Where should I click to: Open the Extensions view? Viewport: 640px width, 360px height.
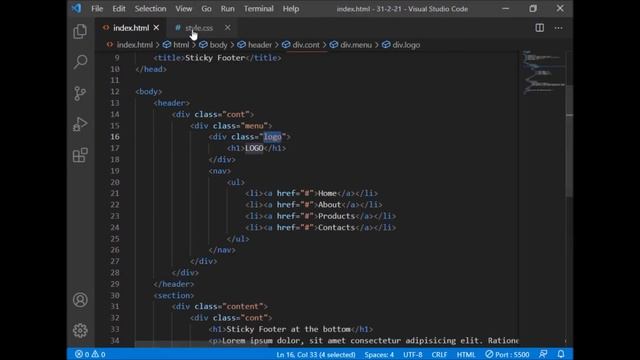click(80, 155)
